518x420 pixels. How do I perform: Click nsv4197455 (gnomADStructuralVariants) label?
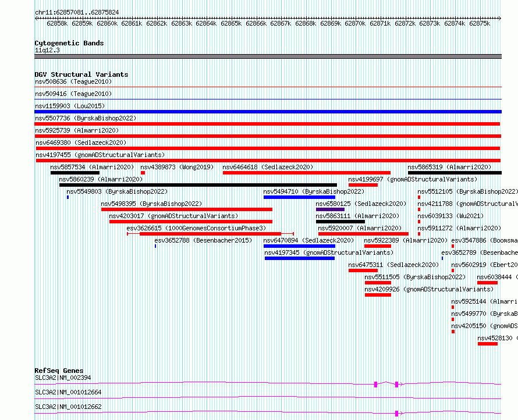click(x=100, y=155)
